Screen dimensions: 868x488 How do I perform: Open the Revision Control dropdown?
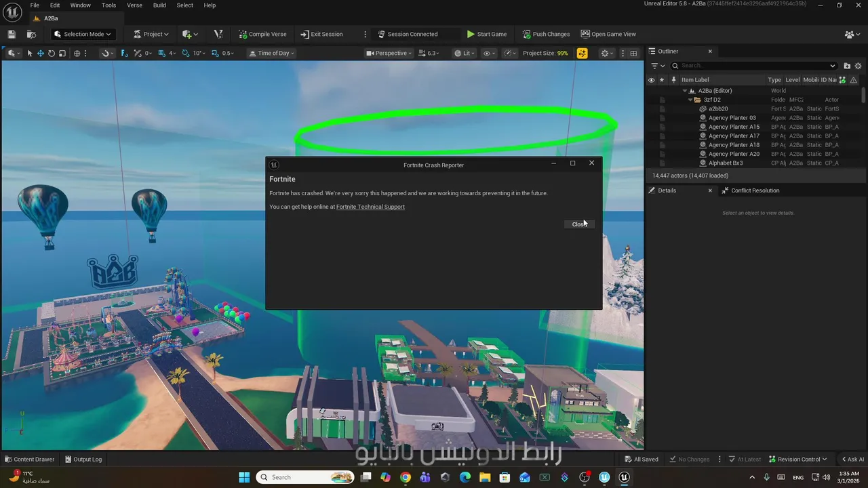click(798, 459)
